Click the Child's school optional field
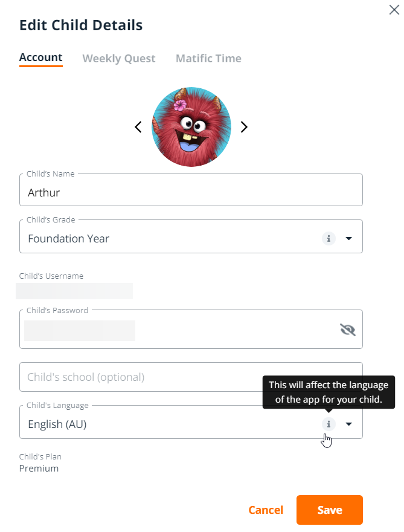404x532 pixels. click(191, 377)
